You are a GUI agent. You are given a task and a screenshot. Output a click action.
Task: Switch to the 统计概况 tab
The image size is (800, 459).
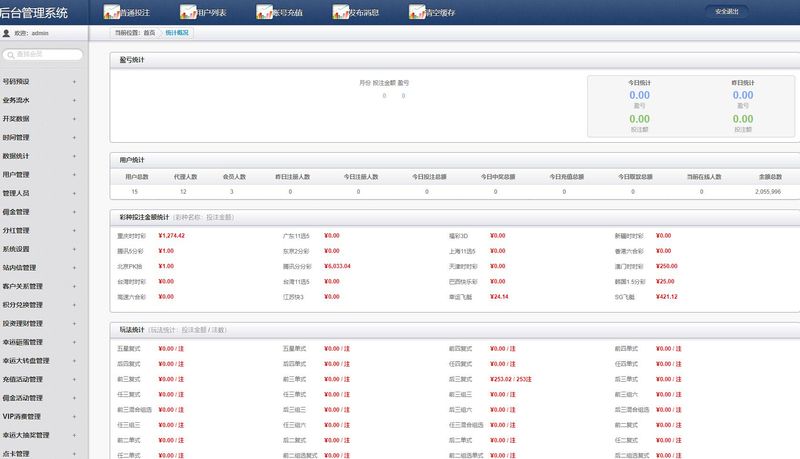(176, 33)
